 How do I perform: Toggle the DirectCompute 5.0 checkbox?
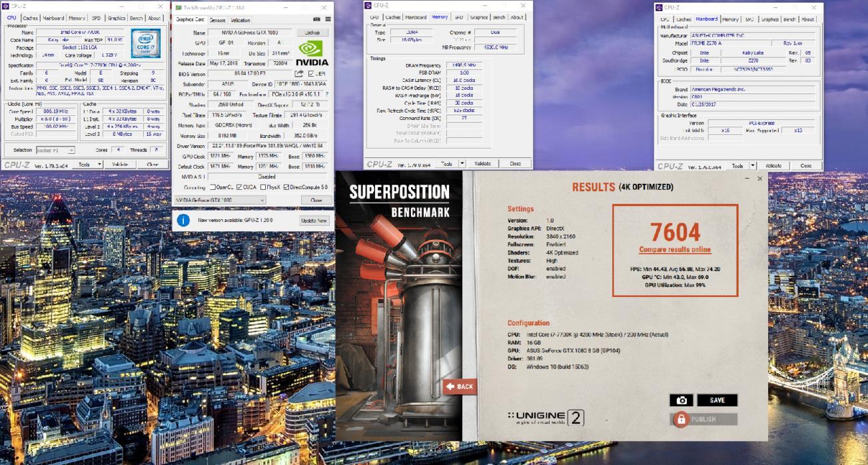point(286,187)
